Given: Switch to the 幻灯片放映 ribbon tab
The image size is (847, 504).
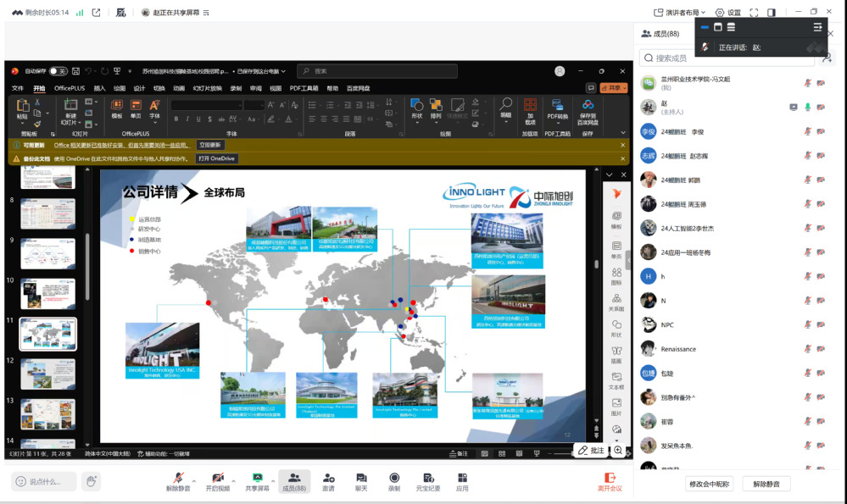Looking at the screenshot, I should click(x=208, y=88).
